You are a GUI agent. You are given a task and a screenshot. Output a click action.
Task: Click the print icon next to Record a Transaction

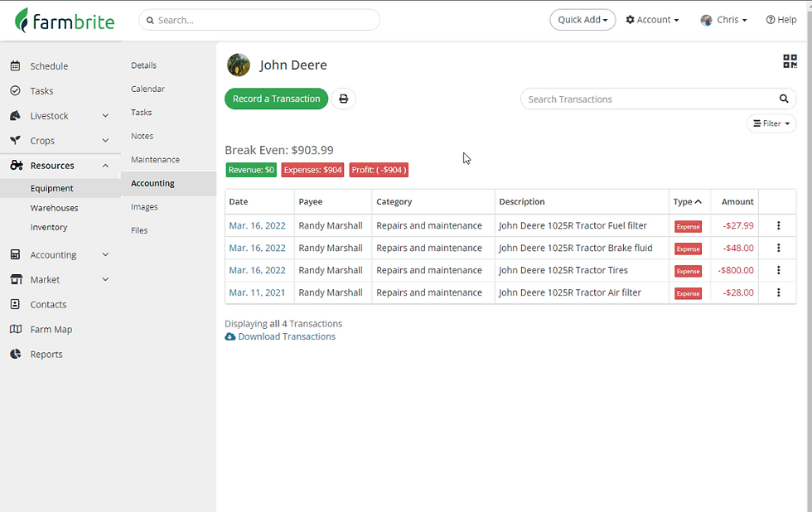[x=344, y=98]
